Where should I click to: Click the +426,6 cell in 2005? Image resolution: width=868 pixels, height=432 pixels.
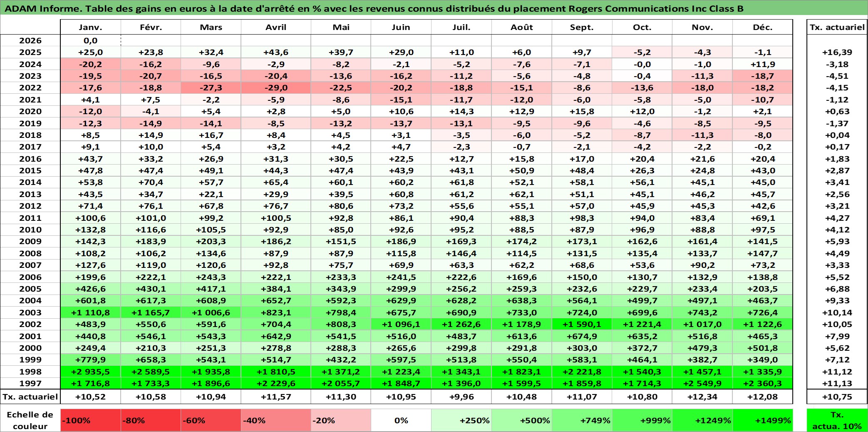(91, 289)
